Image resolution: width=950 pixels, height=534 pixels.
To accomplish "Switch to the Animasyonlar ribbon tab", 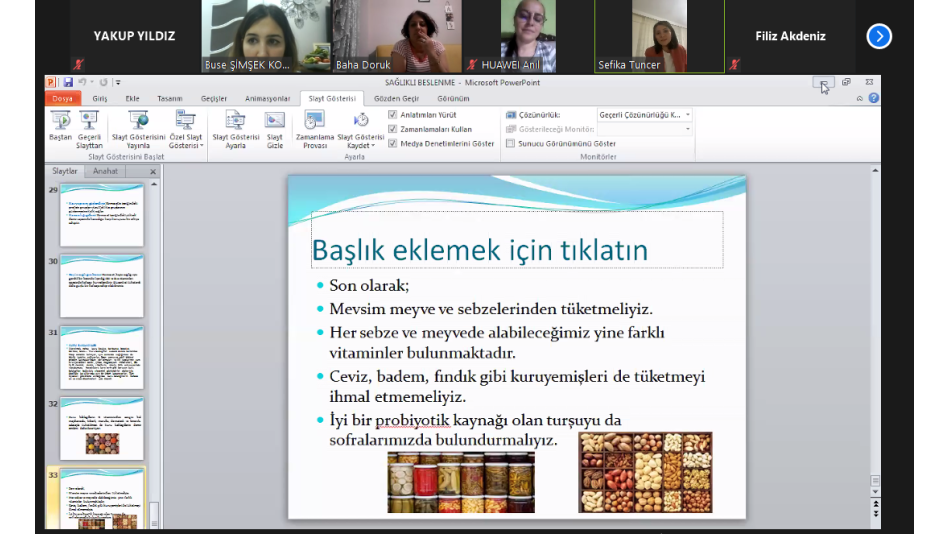I will pyautogui.click(x=268, y=99).
